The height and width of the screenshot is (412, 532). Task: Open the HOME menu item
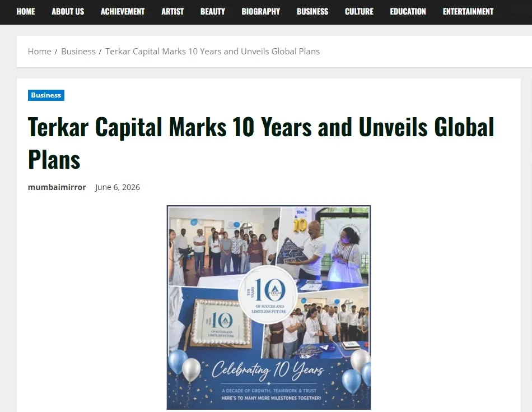(26, 12)
